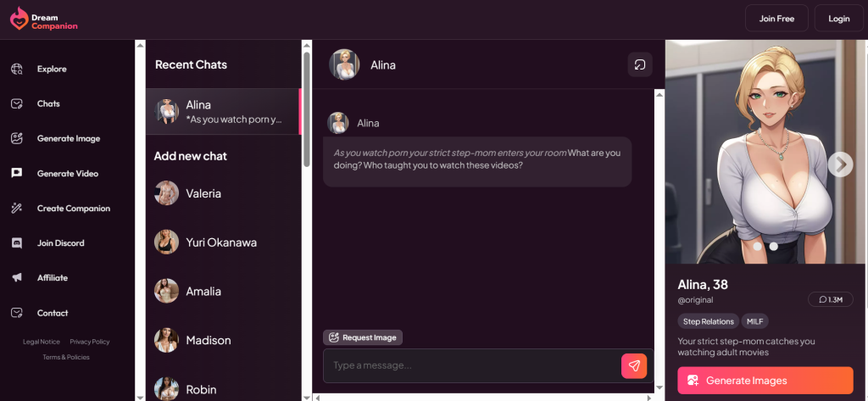Open the Affiliate megaphone icon
Image resolution: width=868 pixels, height=401 pixels.
[x=17, y=278]
